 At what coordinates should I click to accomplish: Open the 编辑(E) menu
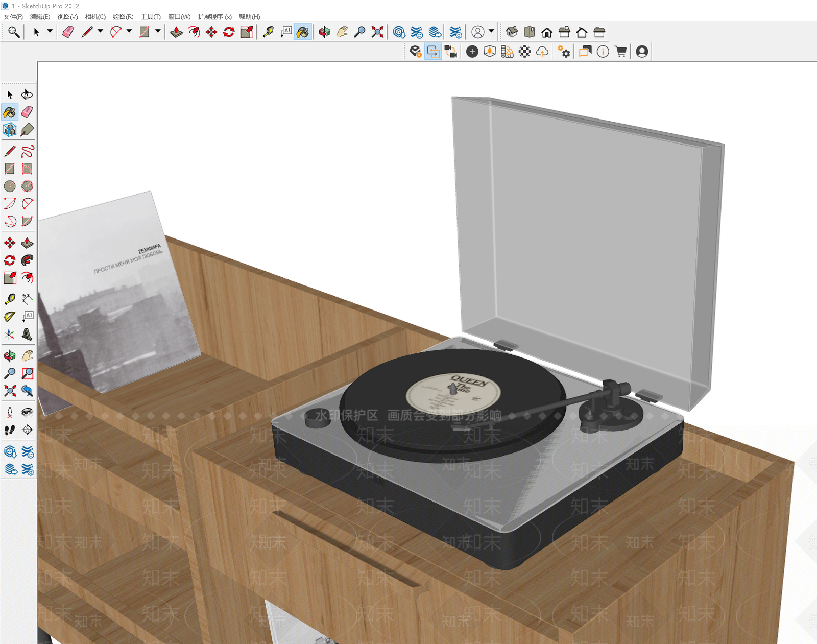[40, 17]
